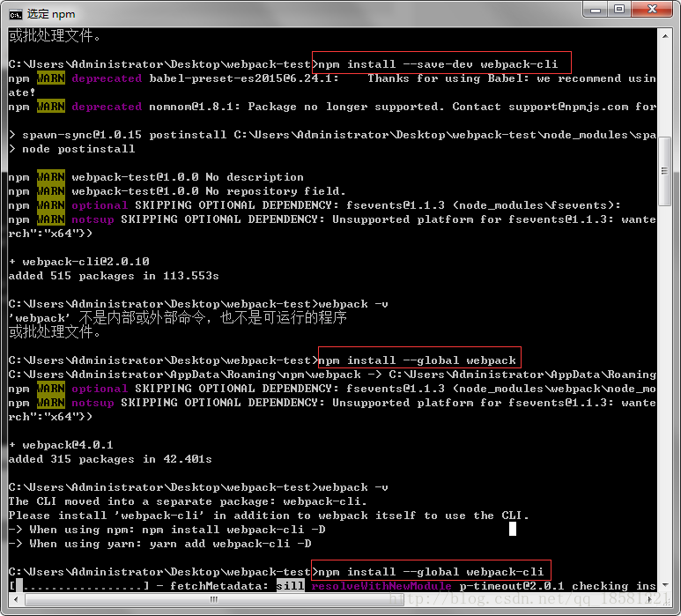The width and height of the screenshot is (681, 616).
Task: Click 'When using yarn: yarn add webpack-cli -D' line
Action: click(x=159, y=544)
